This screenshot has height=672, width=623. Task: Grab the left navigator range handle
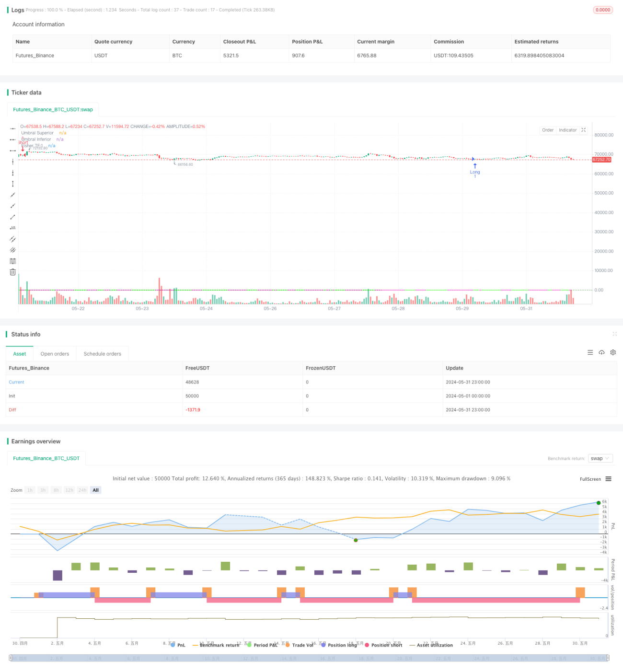pos(11,658)
